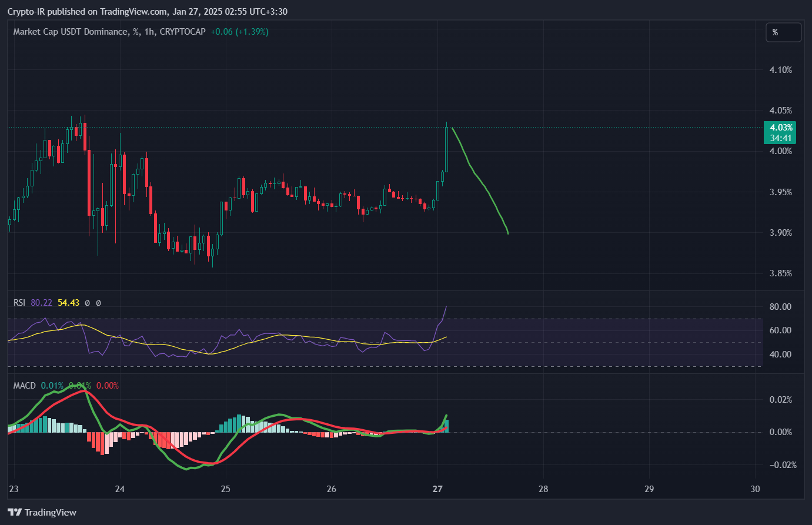Select the 4.00% price axis label

click(x=781, y=151)
